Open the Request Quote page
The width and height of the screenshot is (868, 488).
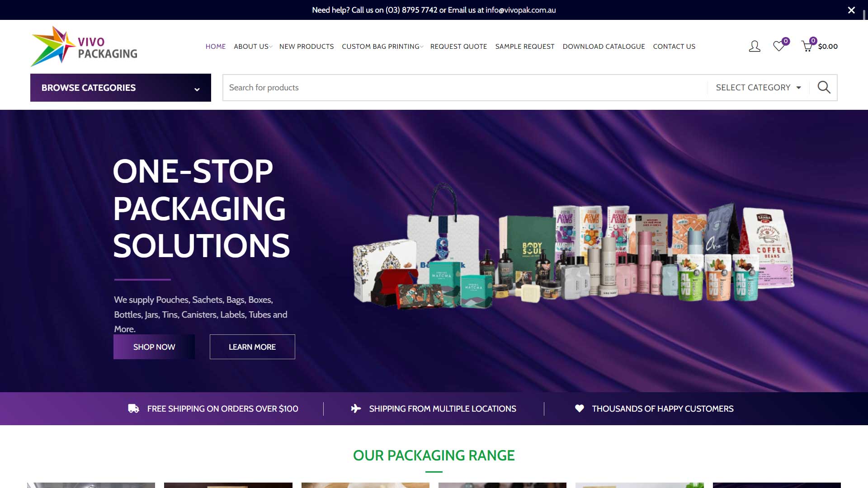click(x=458, y=47)
